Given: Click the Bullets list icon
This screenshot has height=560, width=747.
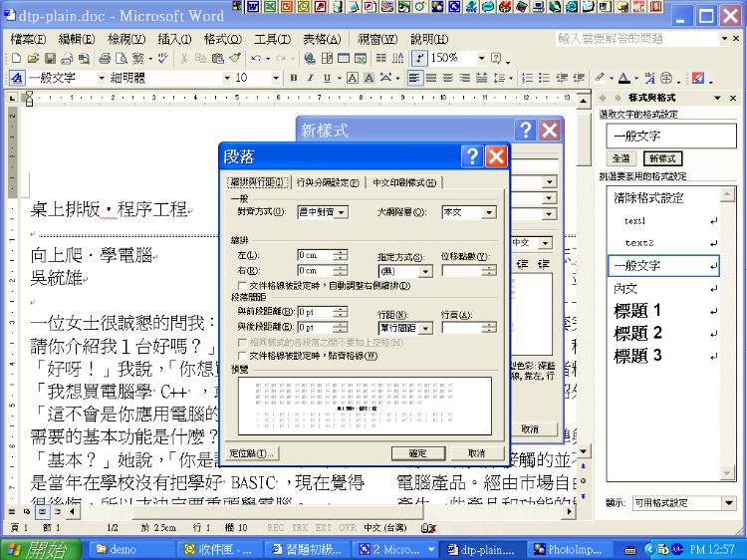Looking at the screenshot, I should pyautogui.click(x=544, y=78).
